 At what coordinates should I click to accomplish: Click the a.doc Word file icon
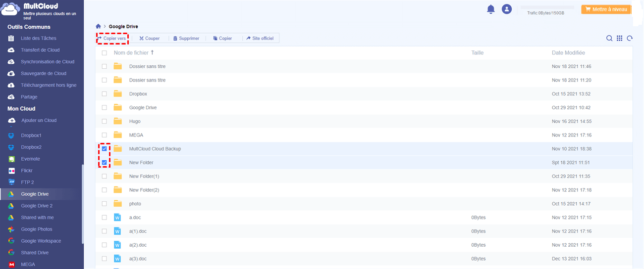tap(118, 217)
